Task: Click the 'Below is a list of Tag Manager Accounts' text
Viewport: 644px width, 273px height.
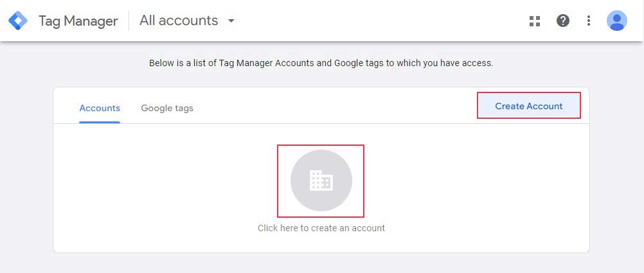Action: click(x=321, y=63)
